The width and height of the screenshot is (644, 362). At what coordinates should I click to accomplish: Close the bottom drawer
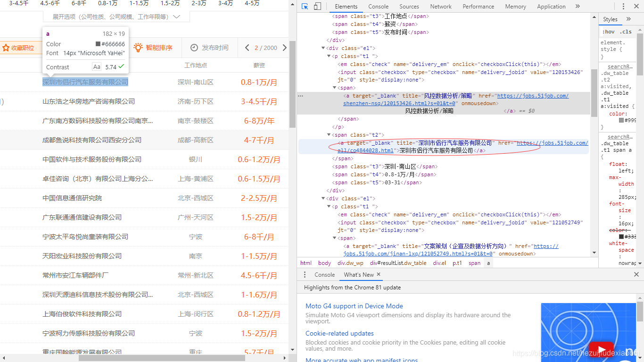click(636, 274)
